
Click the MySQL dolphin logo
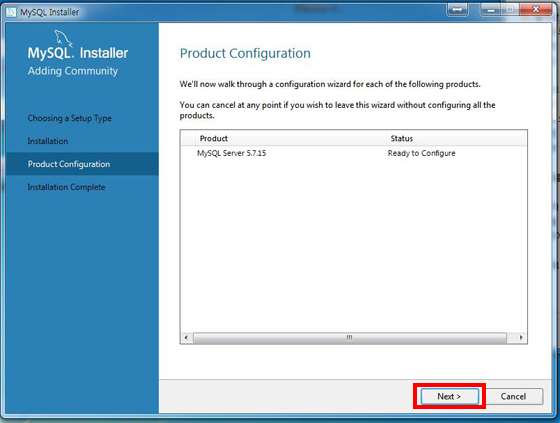click(x=63, y=38)
